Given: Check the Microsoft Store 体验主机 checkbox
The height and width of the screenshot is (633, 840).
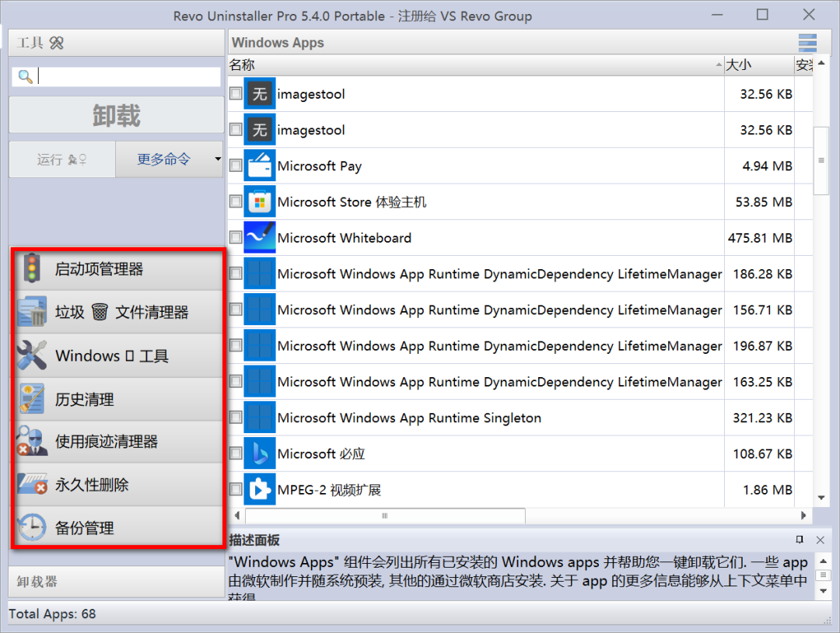Looking at the screenshot, I should coord(236,201).
